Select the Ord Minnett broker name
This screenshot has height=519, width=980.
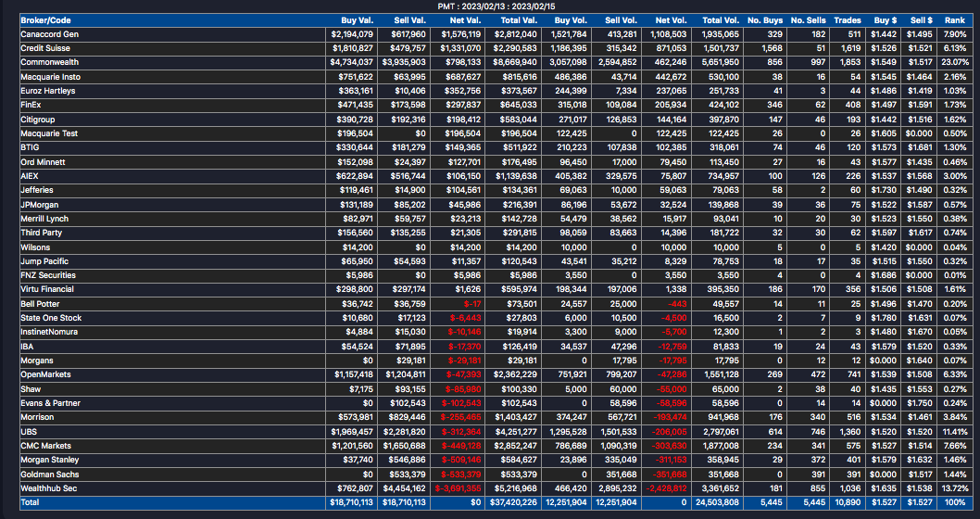click(43, 162)
